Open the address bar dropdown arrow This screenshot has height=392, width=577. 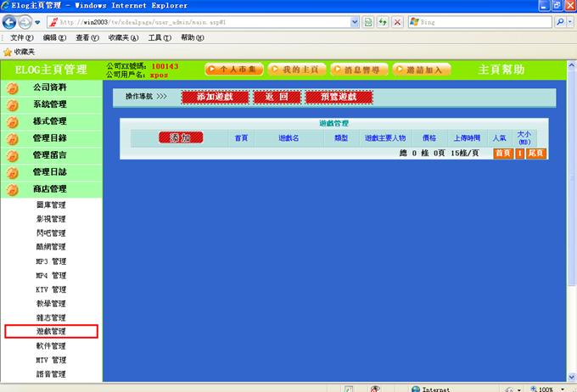[354, 21]
